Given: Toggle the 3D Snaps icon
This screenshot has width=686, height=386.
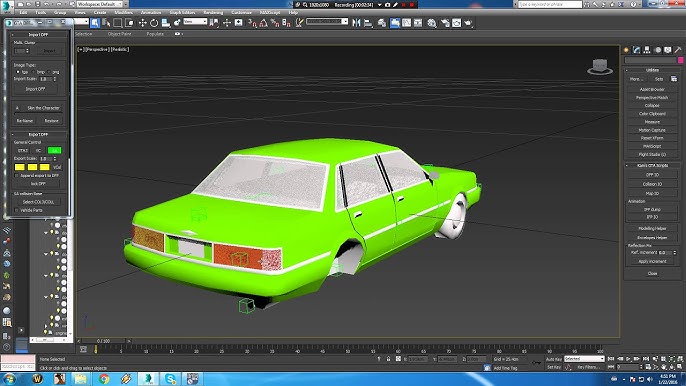Looking at the screenshot, I should 252,23.
